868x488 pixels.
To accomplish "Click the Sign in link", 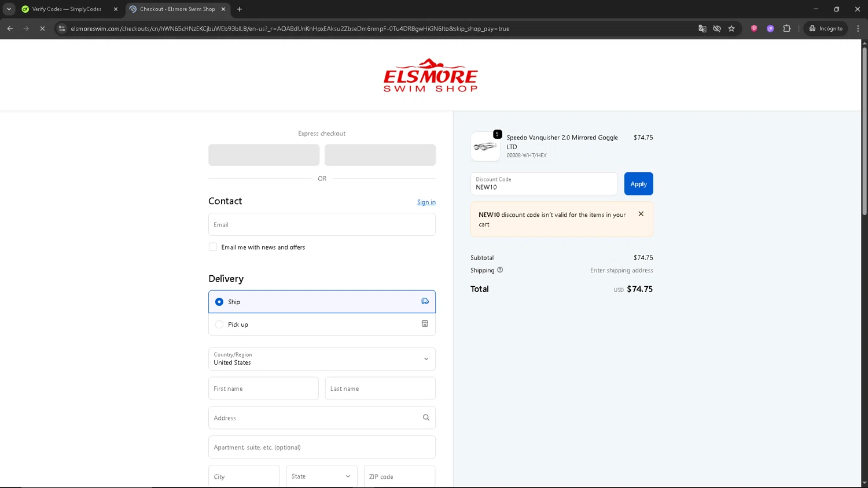I will coord(426,202).
